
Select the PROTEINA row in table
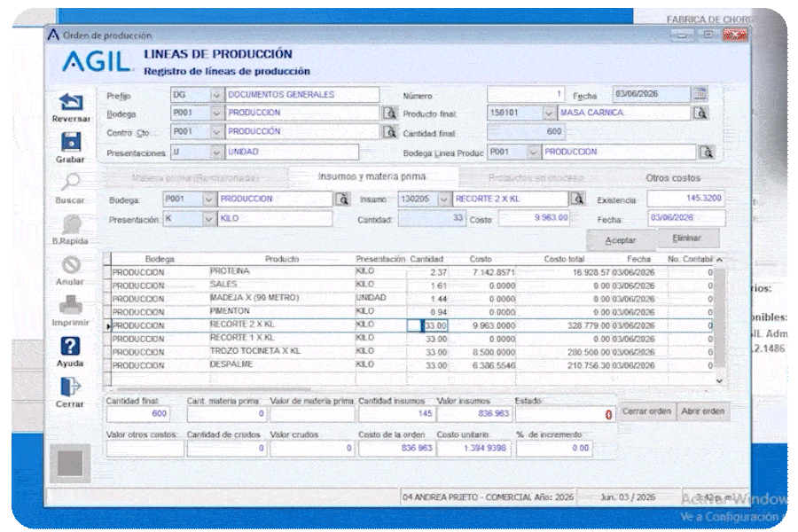point(411,272)
